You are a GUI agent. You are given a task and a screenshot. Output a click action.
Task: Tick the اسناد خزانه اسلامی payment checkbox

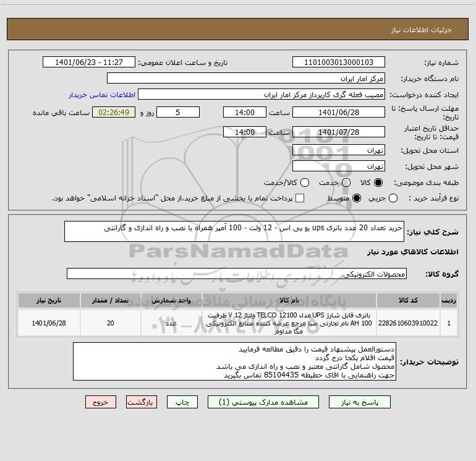pyautogui.click(x=300, y=198)
